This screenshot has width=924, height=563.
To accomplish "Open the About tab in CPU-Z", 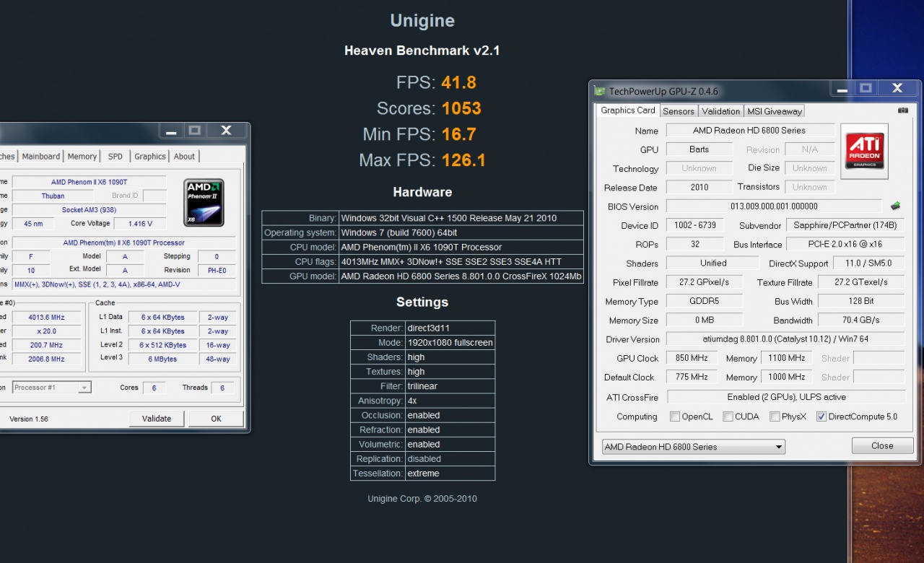I will [184, 157].
